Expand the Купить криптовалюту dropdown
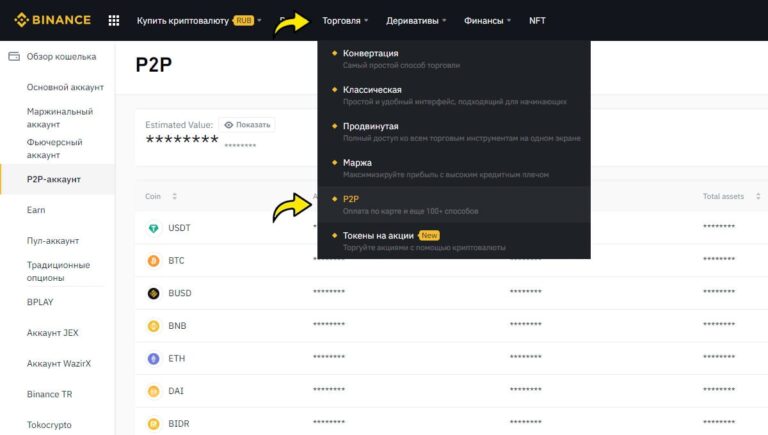Image resolution: width=768 pixels, height=435 pixels. pos(199,21)
